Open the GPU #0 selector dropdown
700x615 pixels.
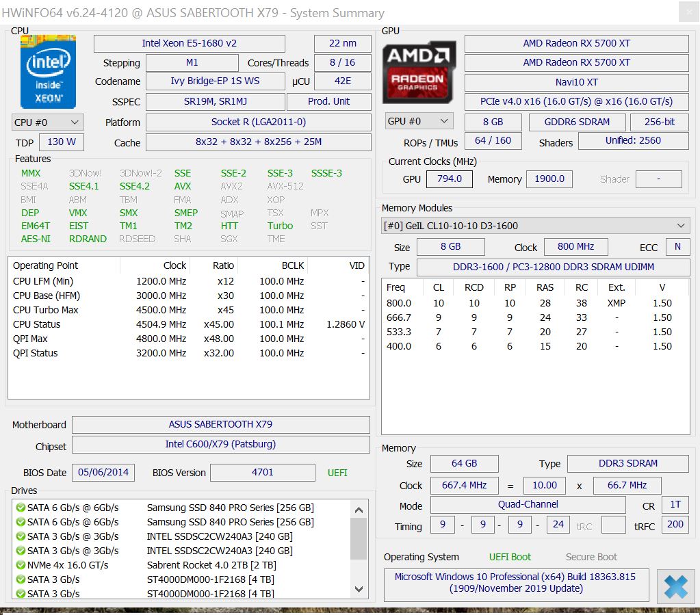click(419, 121)
